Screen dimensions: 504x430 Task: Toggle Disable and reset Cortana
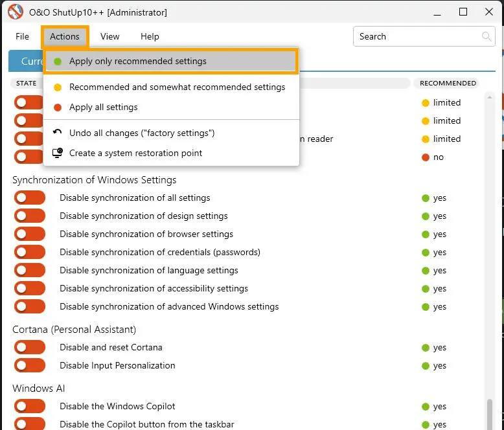click(x=30, y=347)
